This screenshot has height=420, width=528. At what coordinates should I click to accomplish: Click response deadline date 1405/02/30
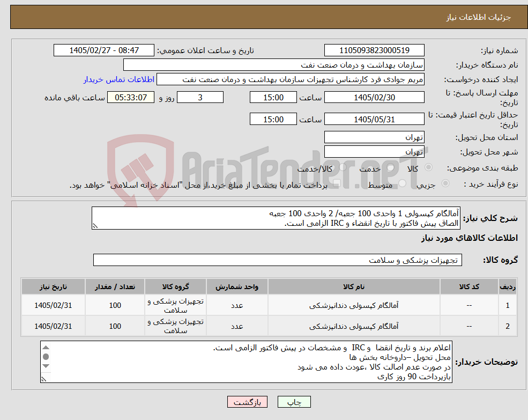[374, 98]
